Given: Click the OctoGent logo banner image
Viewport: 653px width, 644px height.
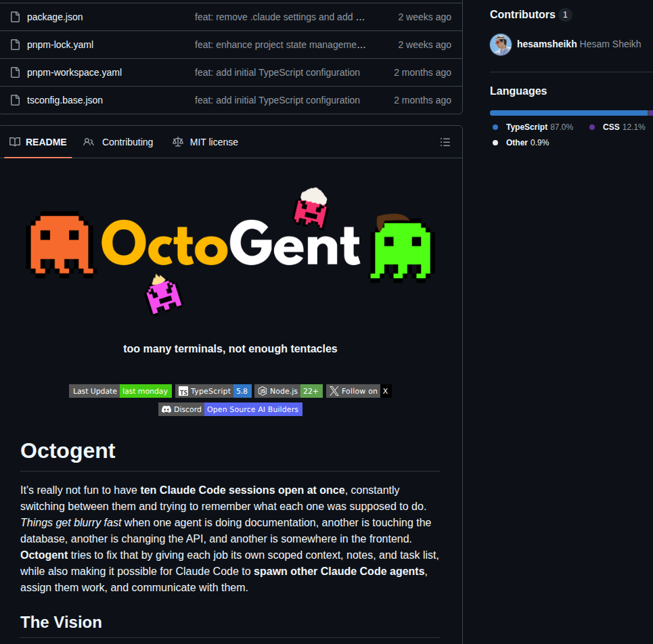Looking at the screenshot, I should [230, 250].
